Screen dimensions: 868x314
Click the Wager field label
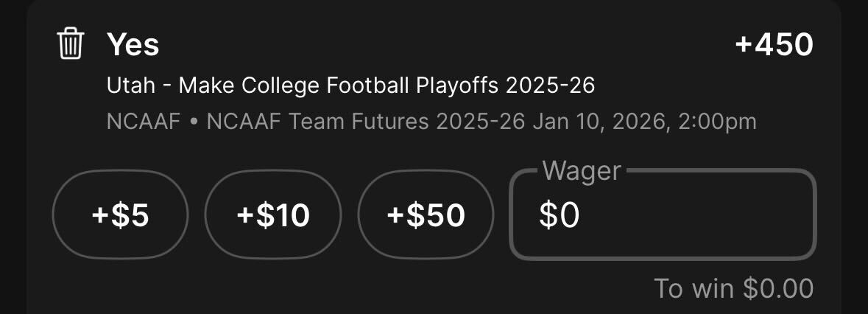[x=582, y=170]
